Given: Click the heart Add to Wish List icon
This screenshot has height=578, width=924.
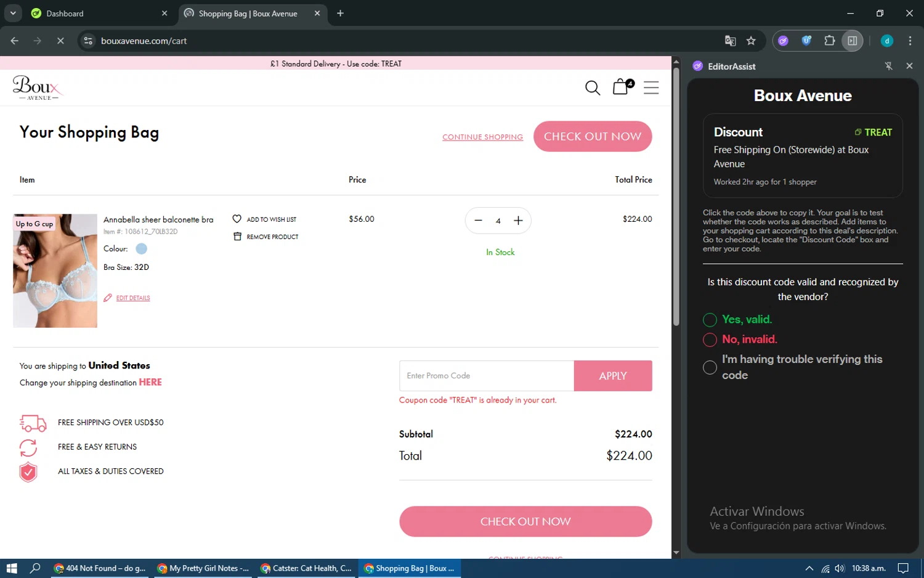Looking at the screenshot, I should tap(237, 219).
